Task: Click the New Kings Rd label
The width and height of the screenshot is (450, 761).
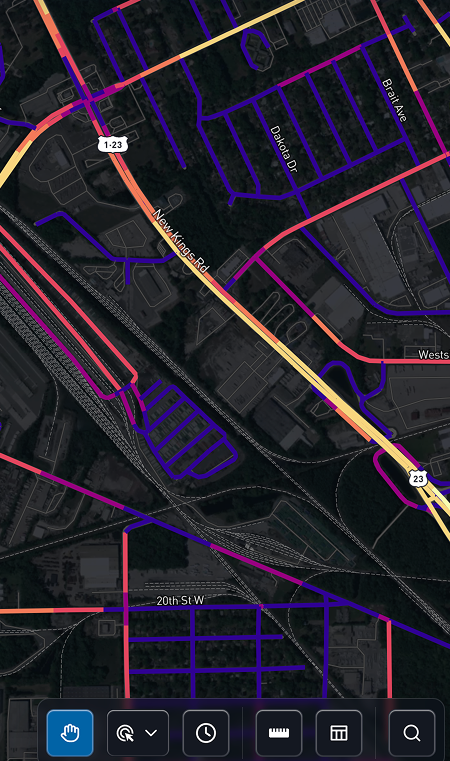Action: tap(181, 241)
